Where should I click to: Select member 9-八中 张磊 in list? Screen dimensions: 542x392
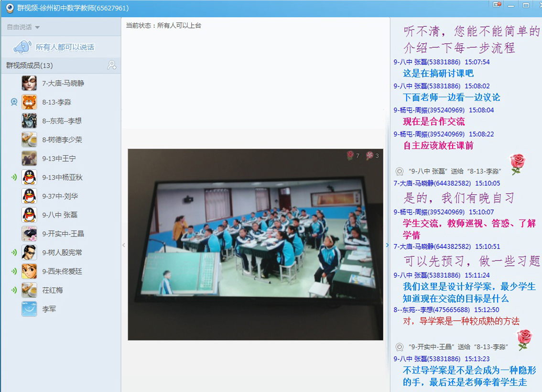60,215
